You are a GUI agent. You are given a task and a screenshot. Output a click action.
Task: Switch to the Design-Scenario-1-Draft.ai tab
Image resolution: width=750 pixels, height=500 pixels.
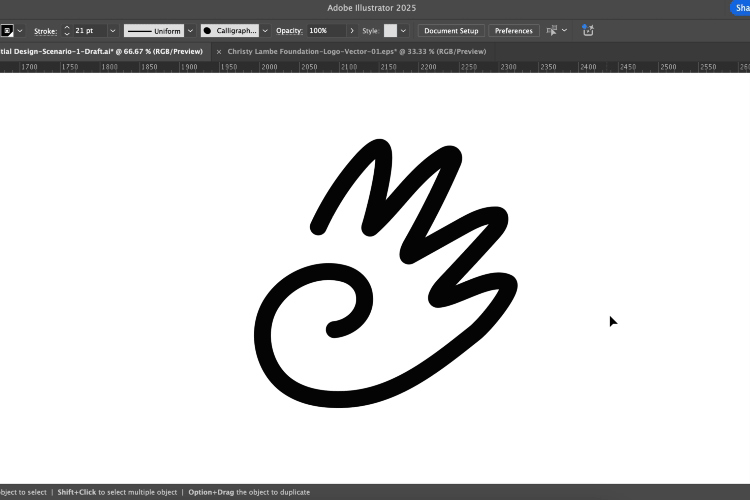(104, 52)
